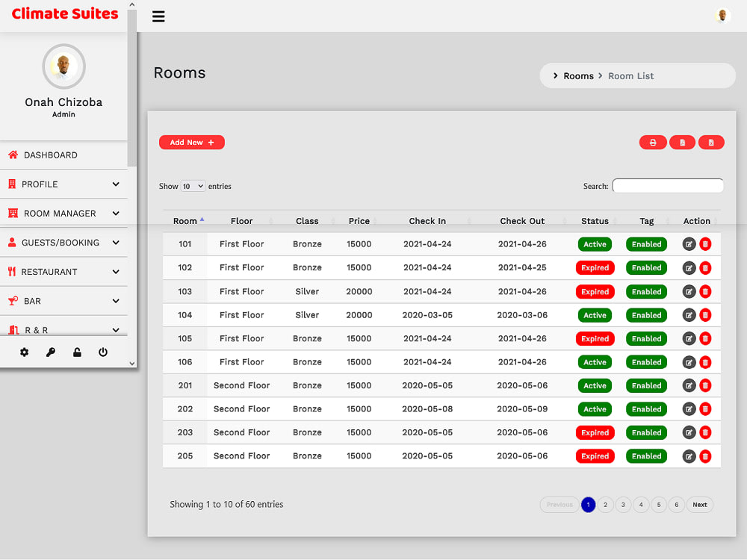Delete room 103
This screenshot has height=560, width=747.
click(x=706, y=291)
